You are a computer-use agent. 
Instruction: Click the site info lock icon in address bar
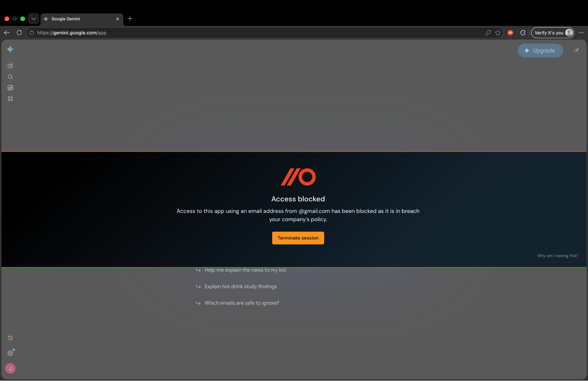coord(31,33)
